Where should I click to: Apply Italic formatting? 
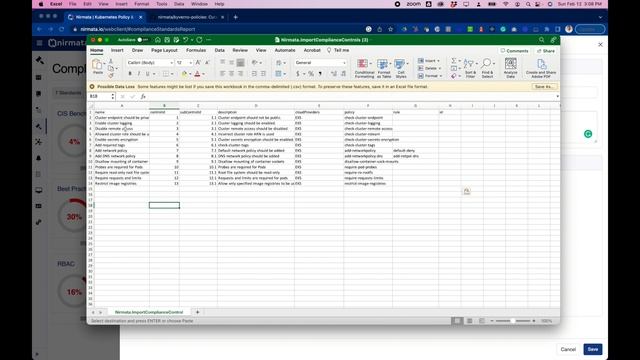[x=139, y=74]
